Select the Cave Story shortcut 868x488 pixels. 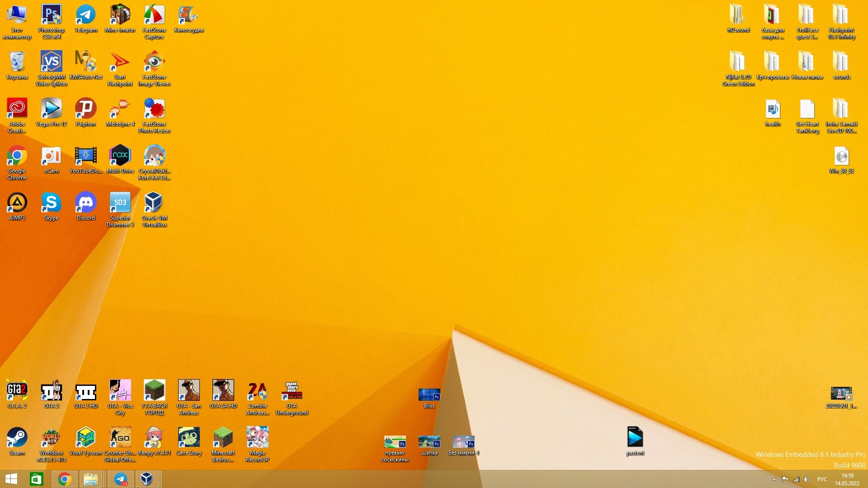click(189, 438)
